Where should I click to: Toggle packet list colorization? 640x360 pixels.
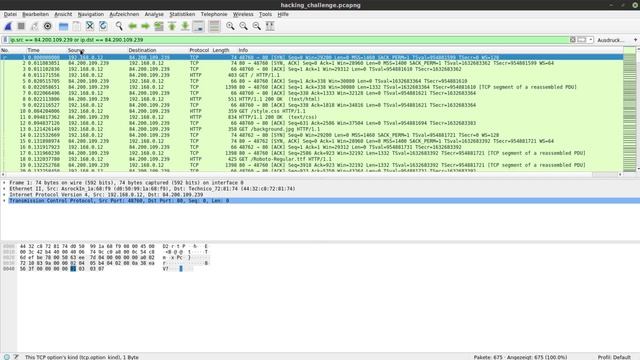pyautogui.click(x=214, y=26)
